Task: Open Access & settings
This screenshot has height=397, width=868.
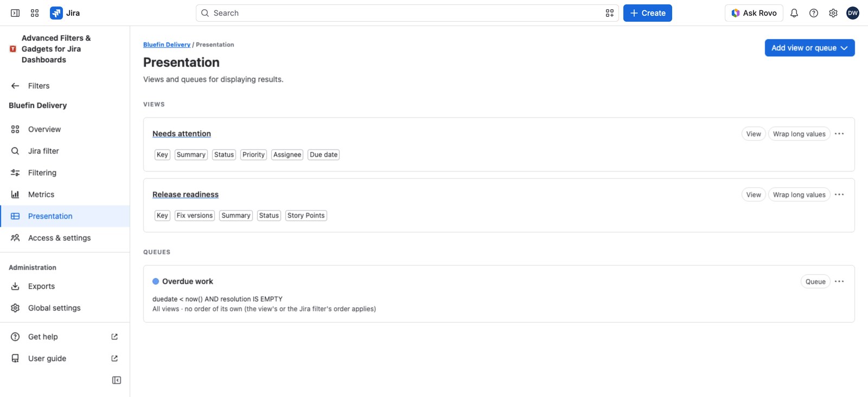Action: click(x=65, y=238)
